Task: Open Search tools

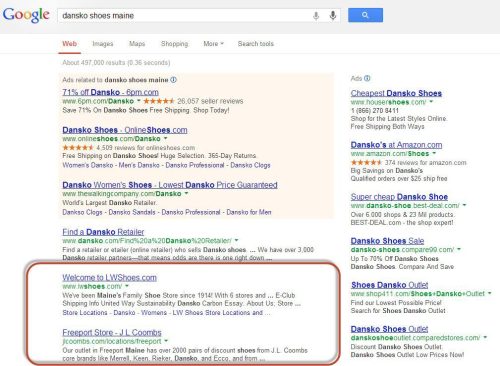Action: coord(256,44)
